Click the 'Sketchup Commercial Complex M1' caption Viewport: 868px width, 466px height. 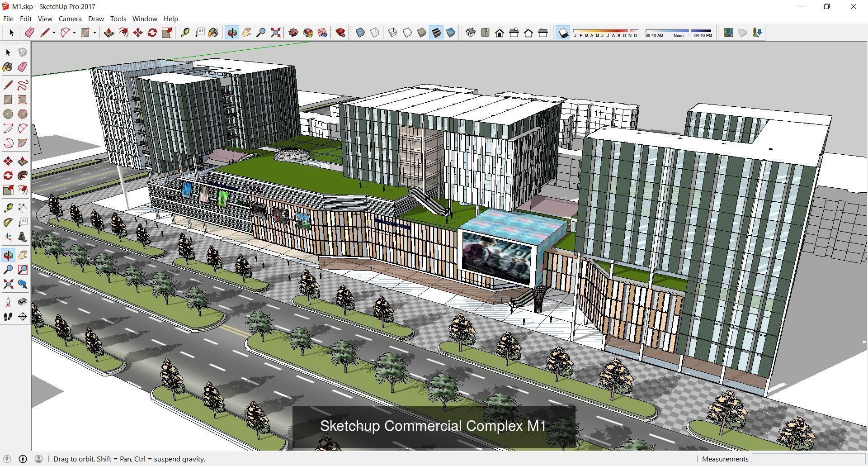[x=434, y=426]
